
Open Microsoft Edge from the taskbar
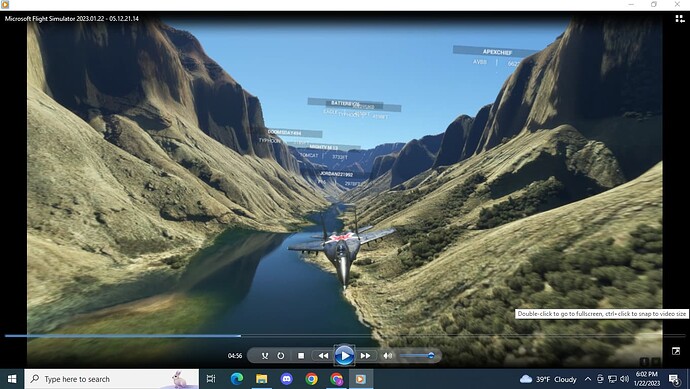click(x=237, y=379)
